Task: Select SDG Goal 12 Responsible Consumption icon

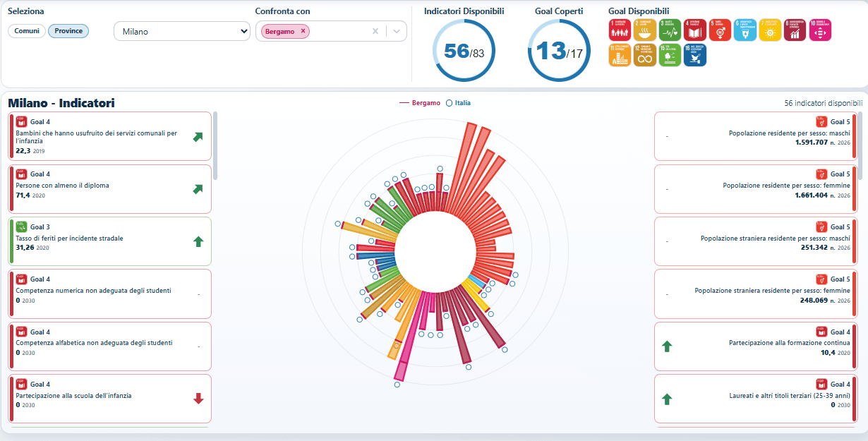Action: (645, 55)
